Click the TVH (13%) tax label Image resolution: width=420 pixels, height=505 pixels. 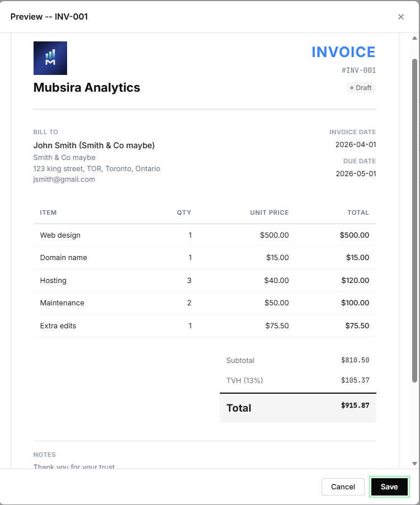(x=244, y=380)
